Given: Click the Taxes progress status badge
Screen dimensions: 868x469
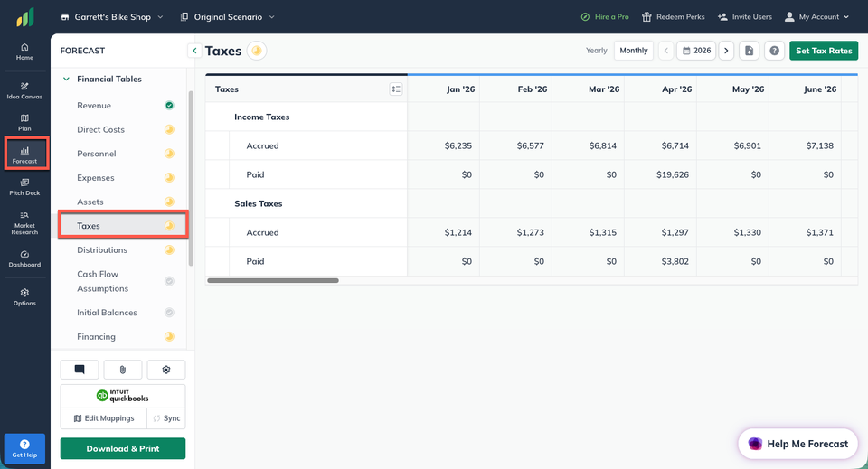Looking at the screenshot, I should (x=256, y=51).
